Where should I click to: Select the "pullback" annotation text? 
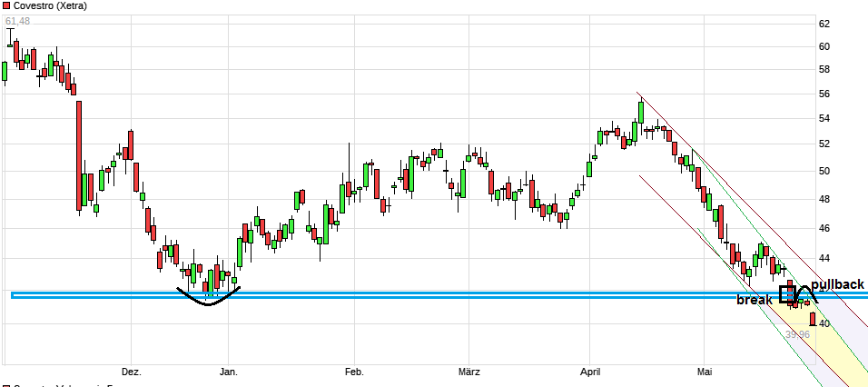click(x=837, y=284)
